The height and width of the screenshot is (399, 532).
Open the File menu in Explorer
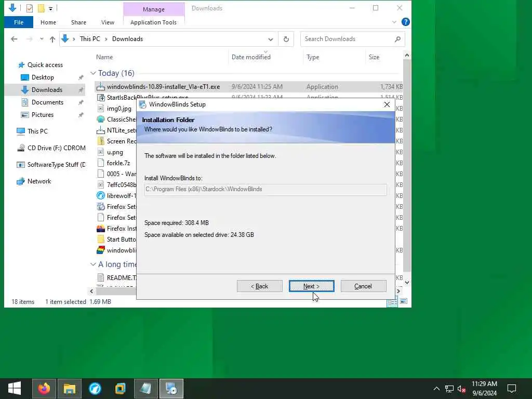(x=19, y=22)
